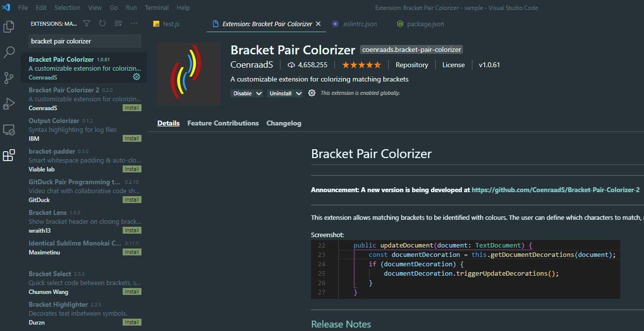
Task: Click the Disable button
Action: pos(242,93)
